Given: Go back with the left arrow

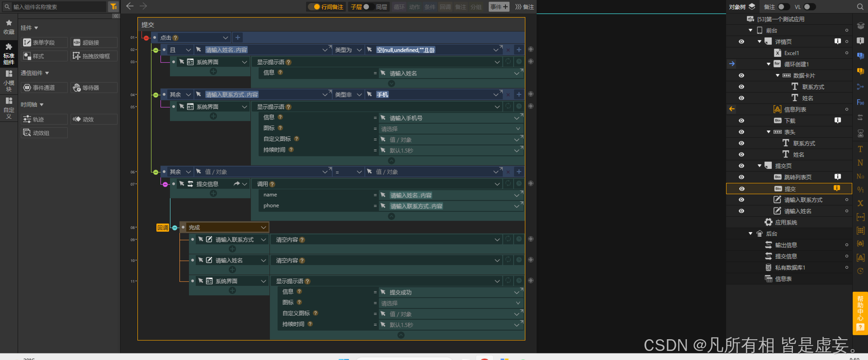Looking at the screenshot, I should pyautogui.click(x=130, y=6).
